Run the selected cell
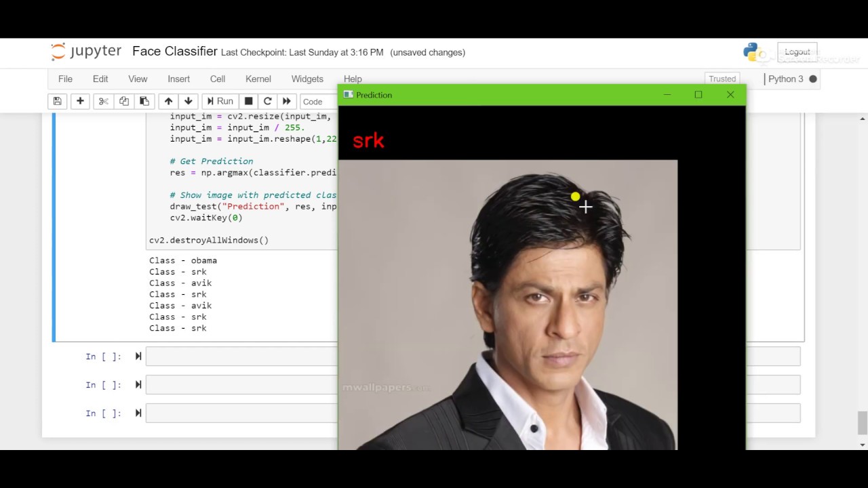 tap(220, 101)
